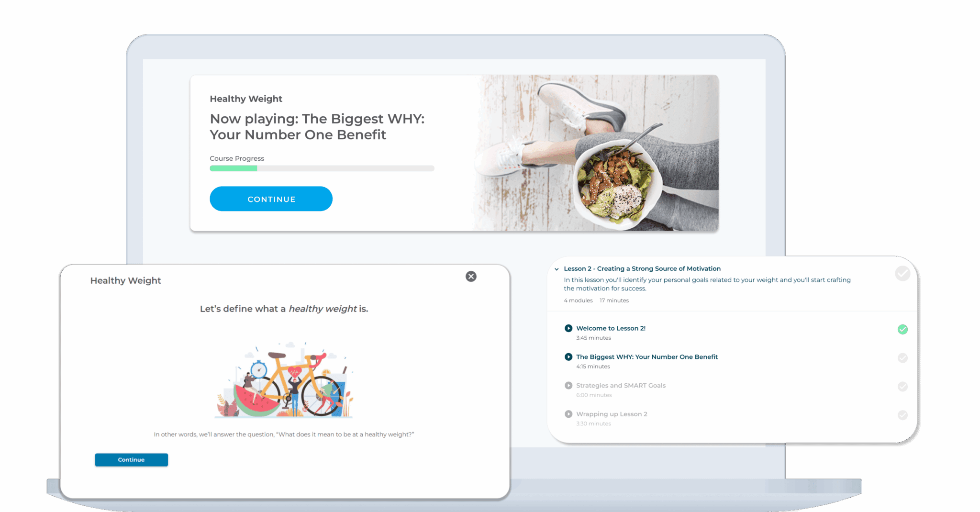Click Lesson 2 - Creating a Strong Source title
The height and width of the screenshot is (512, 980).
click(642, 269)
